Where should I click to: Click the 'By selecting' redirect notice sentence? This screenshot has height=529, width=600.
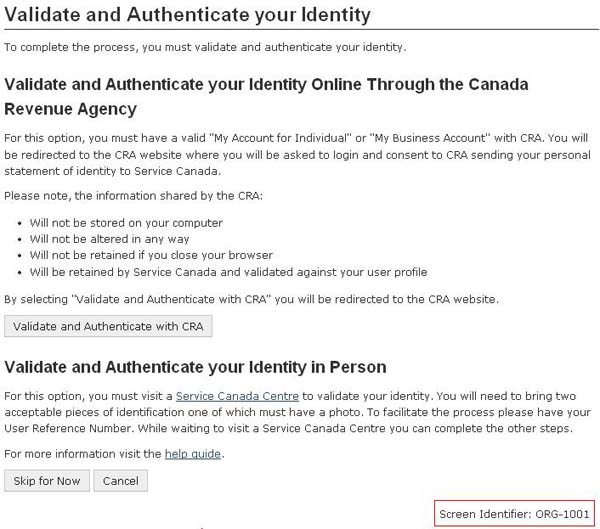tap(251, 299)
